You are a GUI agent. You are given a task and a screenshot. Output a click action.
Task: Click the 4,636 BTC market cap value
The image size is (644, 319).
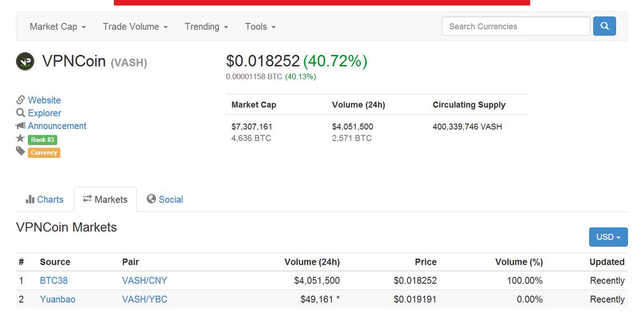pyautogui.click(x=251, y=138)
